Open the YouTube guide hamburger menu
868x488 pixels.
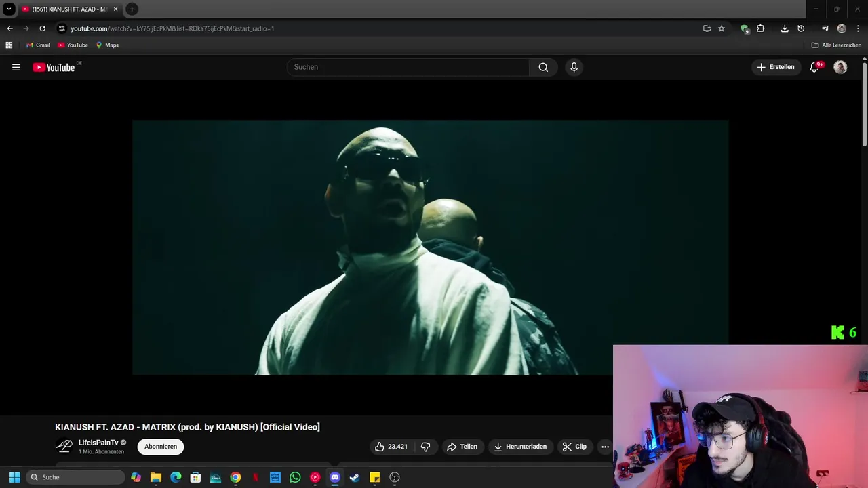click(x=16, y=67)
